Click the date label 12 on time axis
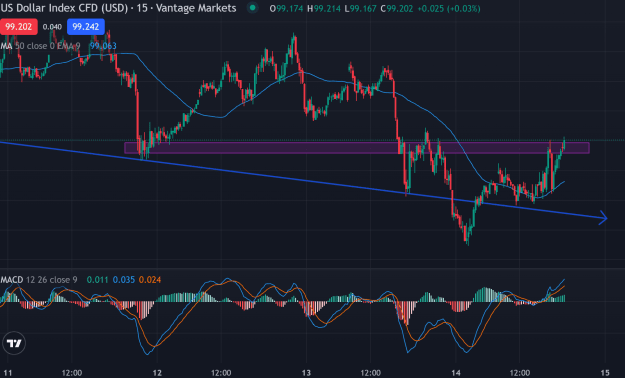625x378 pixels. pos(157,373)
